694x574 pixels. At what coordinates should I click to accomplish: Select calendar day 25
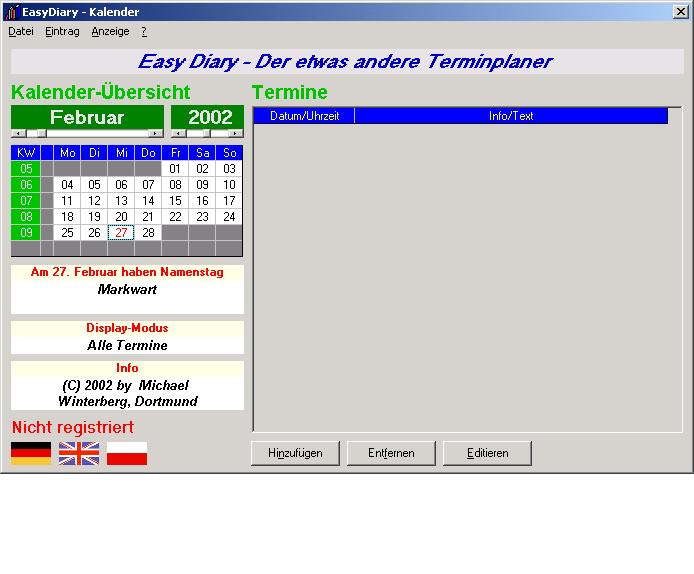(67, 233)
